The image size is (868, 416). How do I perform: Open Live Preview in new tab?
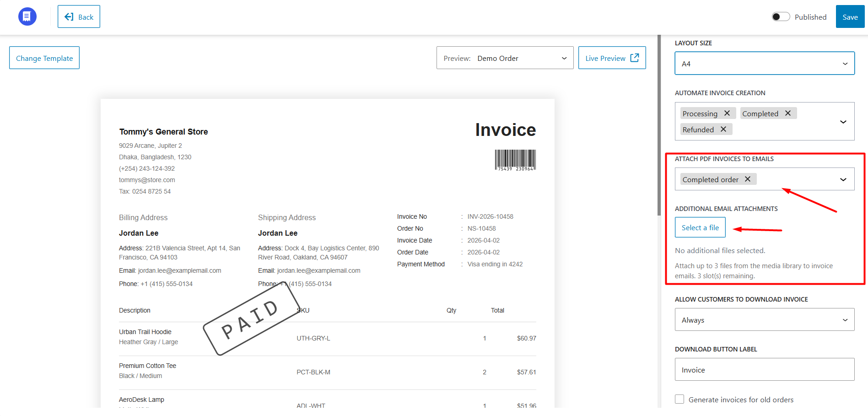pos(612,58)
